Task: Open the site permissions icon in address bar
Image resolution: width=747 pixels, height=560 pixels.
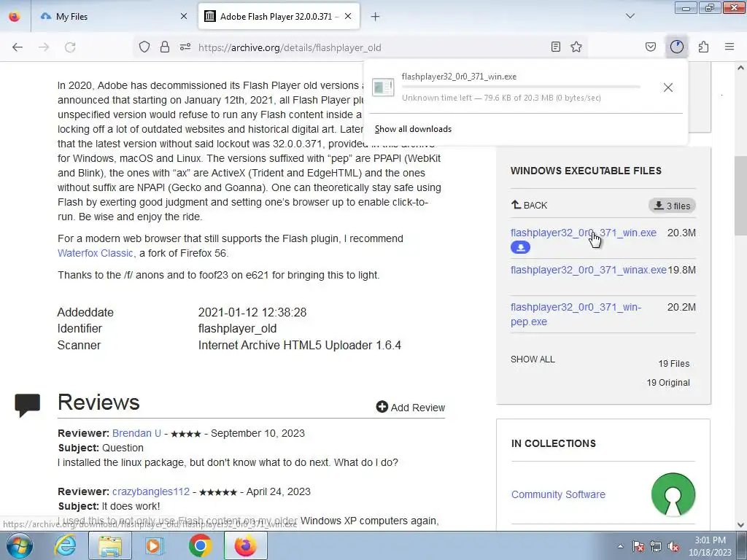Action: [x=185, y=47]
